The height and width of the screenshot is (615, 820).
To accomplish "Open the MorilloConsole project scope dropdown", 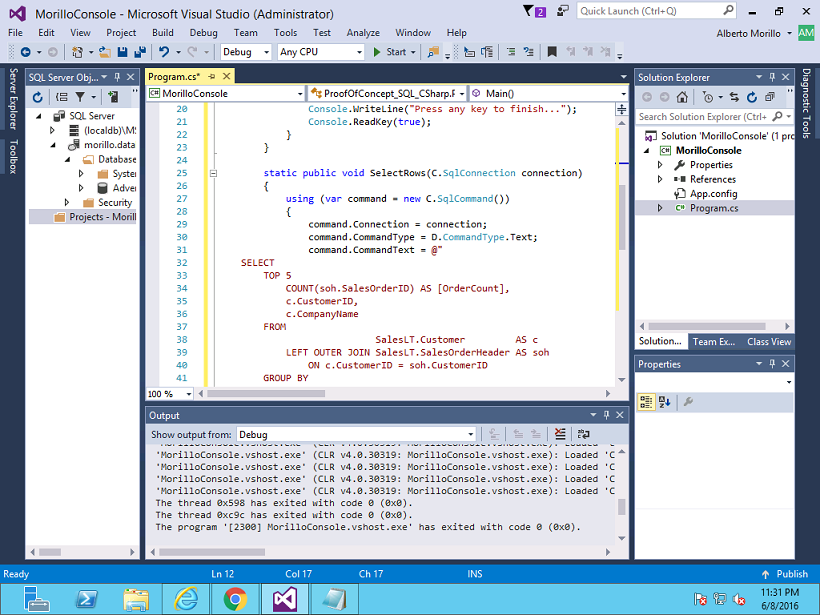I will [x=300, y=94].
